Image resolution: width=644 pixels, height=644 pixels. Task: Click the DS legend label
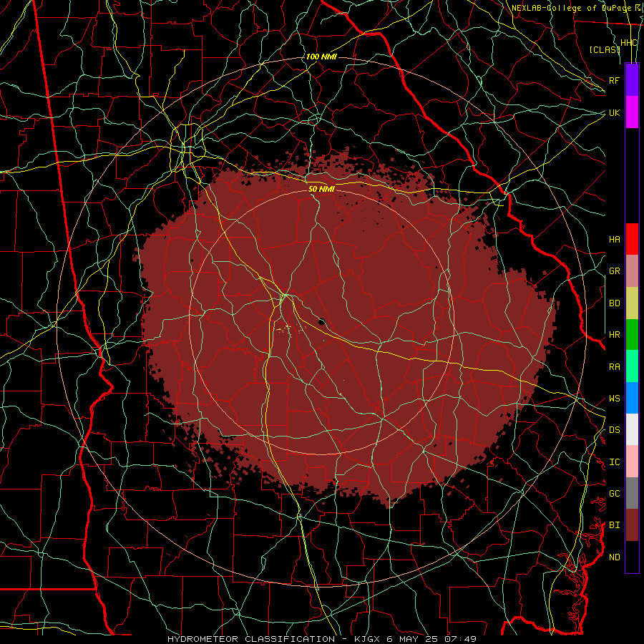coord(615,430)
